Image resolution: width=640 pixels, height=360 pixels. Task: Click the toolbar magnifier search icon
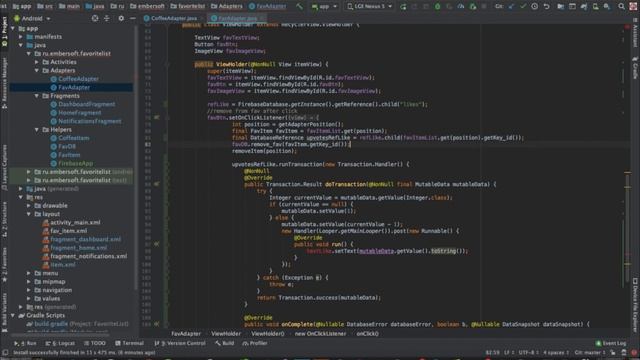coord(621,7)
